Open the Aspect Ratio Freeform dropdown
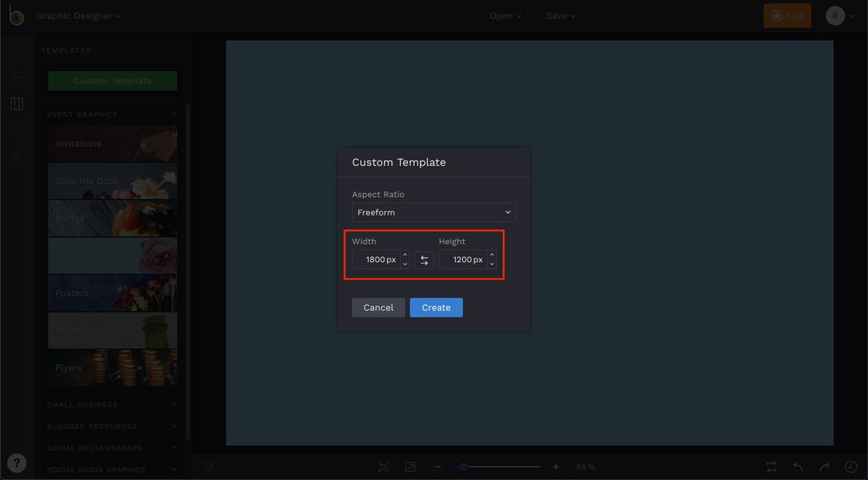The image size is (868, 480). coord(433,212)
